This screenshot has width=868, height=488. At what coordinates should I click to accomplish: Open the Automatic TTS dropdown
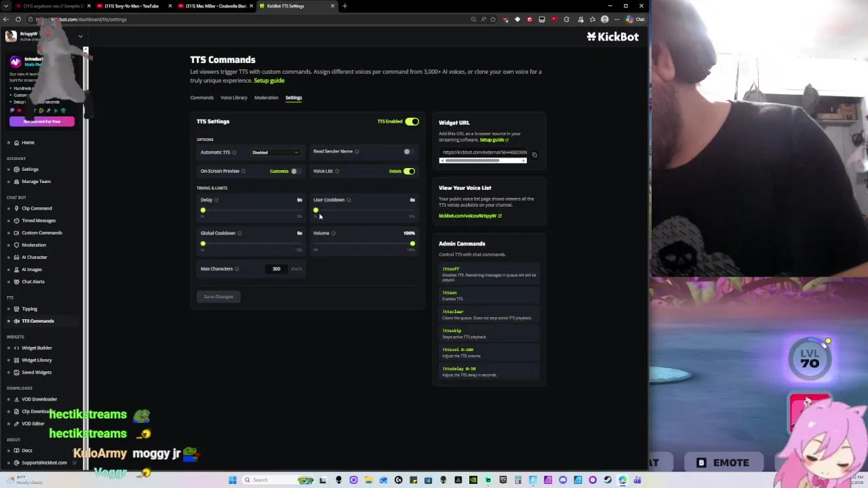(x=275, y=152)
